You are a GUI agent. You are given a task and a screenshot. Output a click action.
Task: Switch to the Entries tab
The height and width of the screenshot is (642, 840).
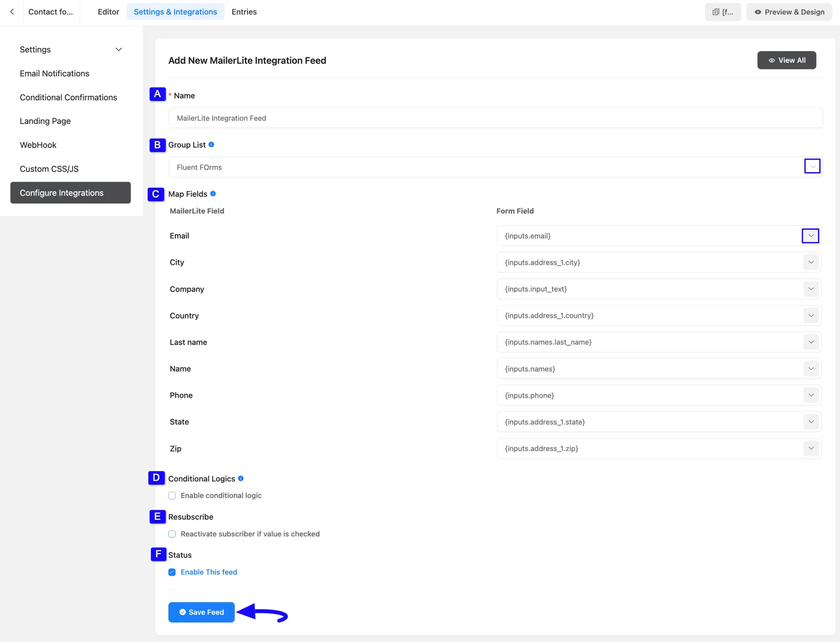(244, 12)
